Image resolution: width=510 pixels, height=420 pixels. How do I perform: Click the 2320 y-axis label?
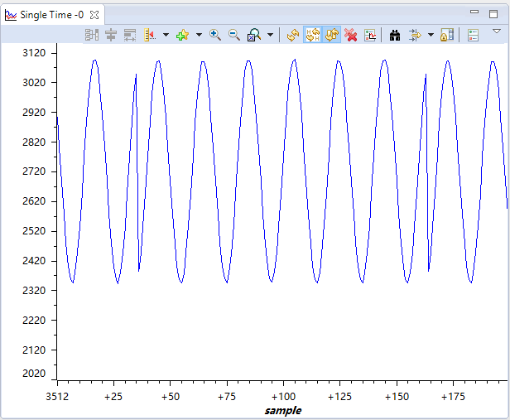tap(34, 290)
